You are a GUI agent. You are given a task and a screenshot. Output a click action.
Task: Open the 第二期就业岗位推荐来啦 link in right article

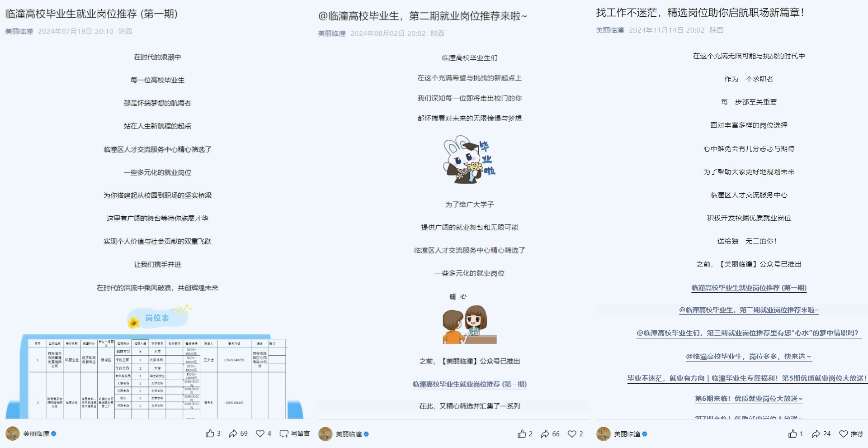(x=749, y=310)
